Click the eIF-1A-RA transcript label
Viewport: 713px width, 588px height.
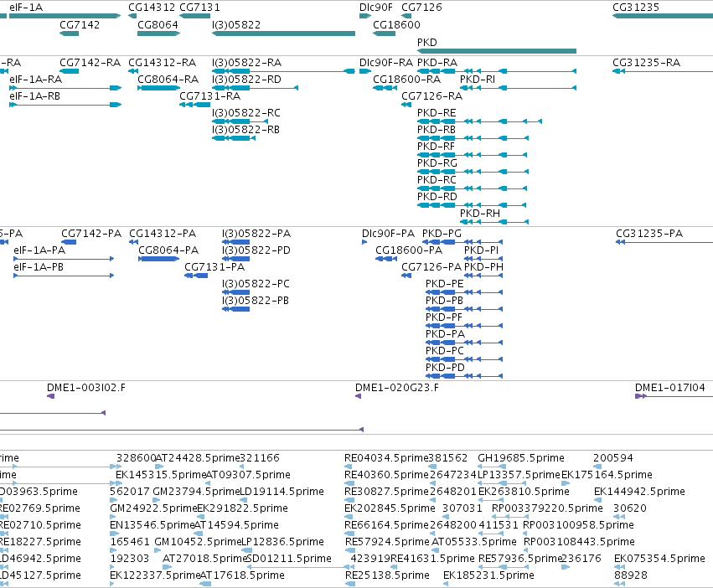[x=35, y=80]
